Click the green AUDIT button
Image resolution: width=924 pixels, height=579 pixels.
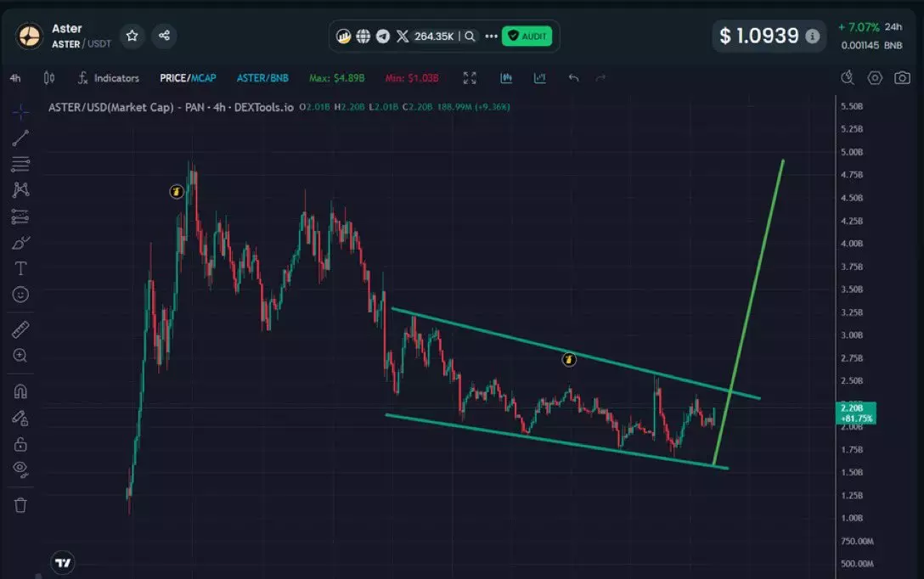[527, 37]
